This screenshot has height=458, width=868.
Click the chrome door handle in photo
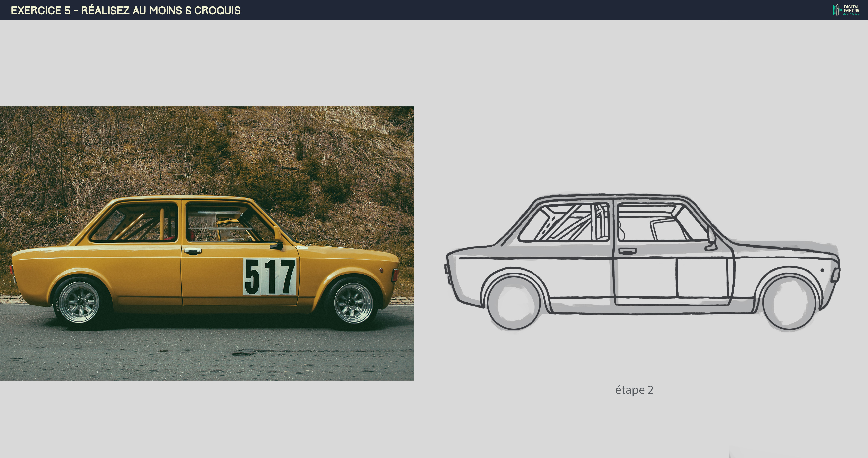point(193,251)
